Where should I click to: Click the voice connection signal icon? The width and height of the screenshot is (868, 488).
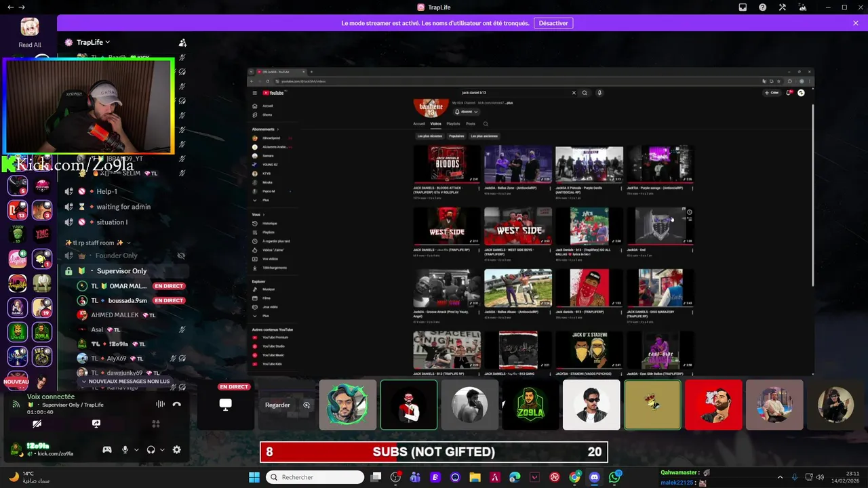click(x=16, y=404)
